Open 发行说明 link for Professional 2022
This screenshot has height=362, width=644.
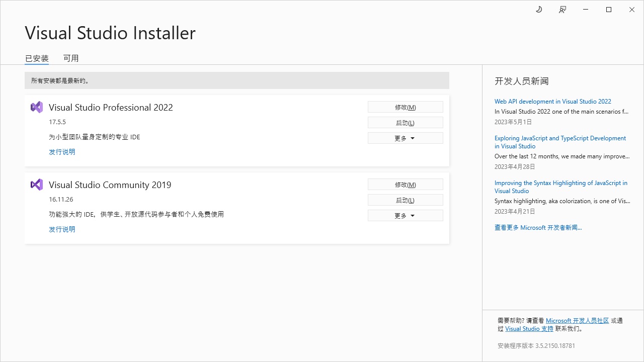[x=62, y=152]
